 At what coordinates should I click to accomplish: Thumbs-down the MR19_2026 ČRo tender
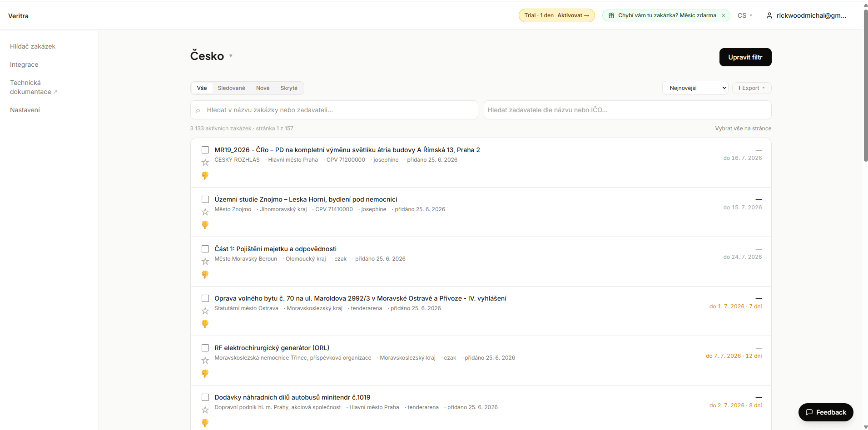[x=205, y=175]
